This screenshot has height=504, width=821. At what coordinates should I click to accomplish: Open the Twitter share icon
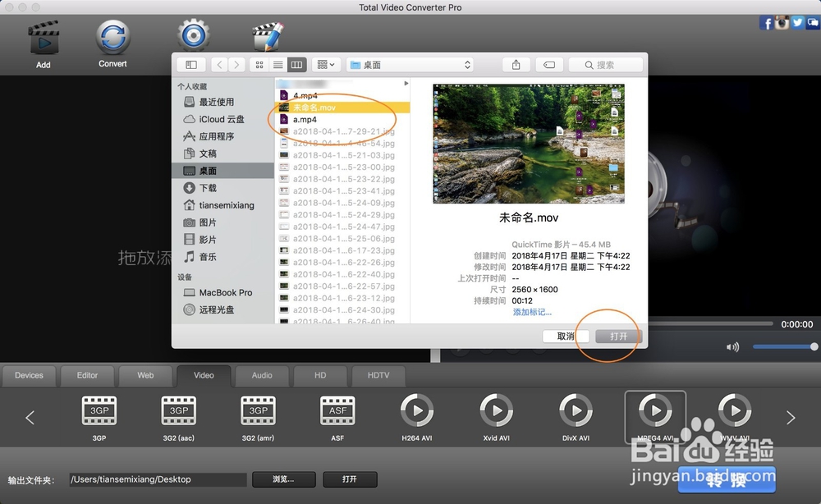click(x=797, y=22)
